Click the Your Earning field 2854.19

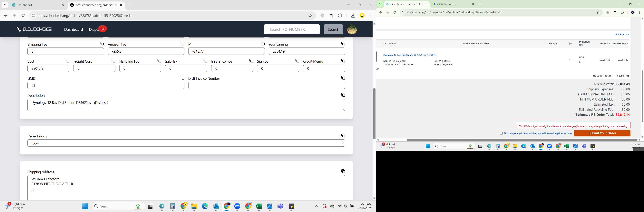[x=307, y=51]
